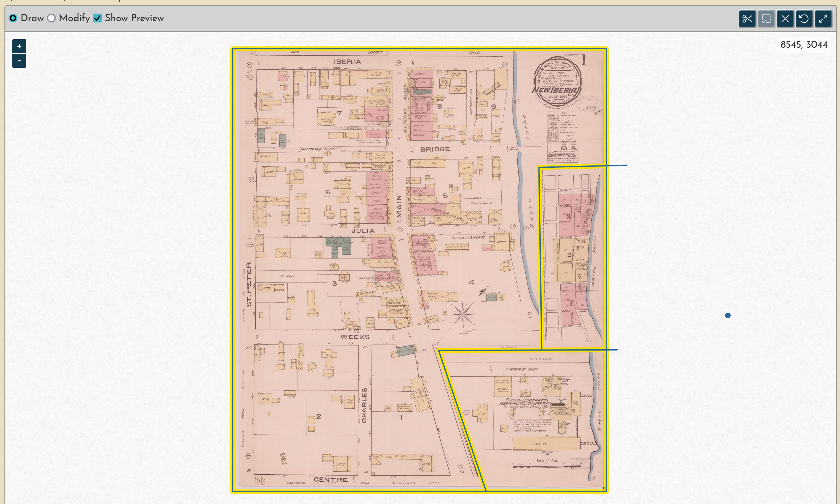Click the Modify text label

74,18
